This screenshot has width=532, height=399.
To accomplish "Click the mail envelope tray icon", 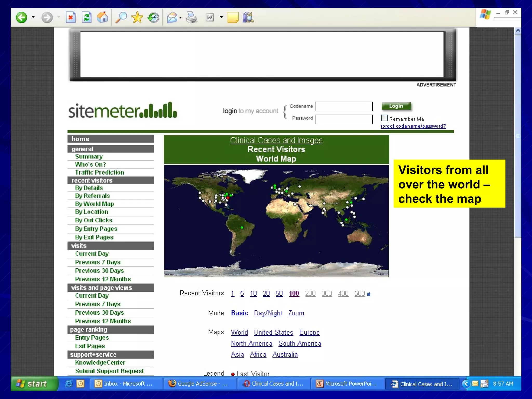I will pyautogui.click(x=475, y=383).
